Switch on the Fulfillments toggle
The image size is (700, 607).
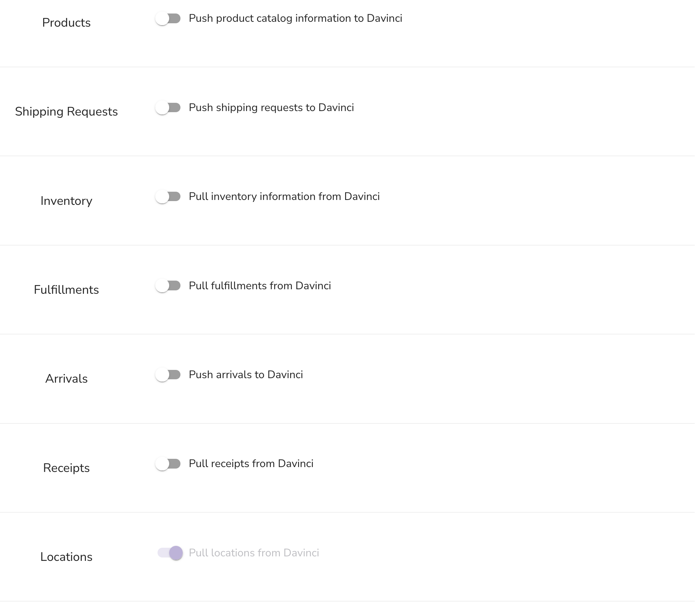click(x=168, y=286)
